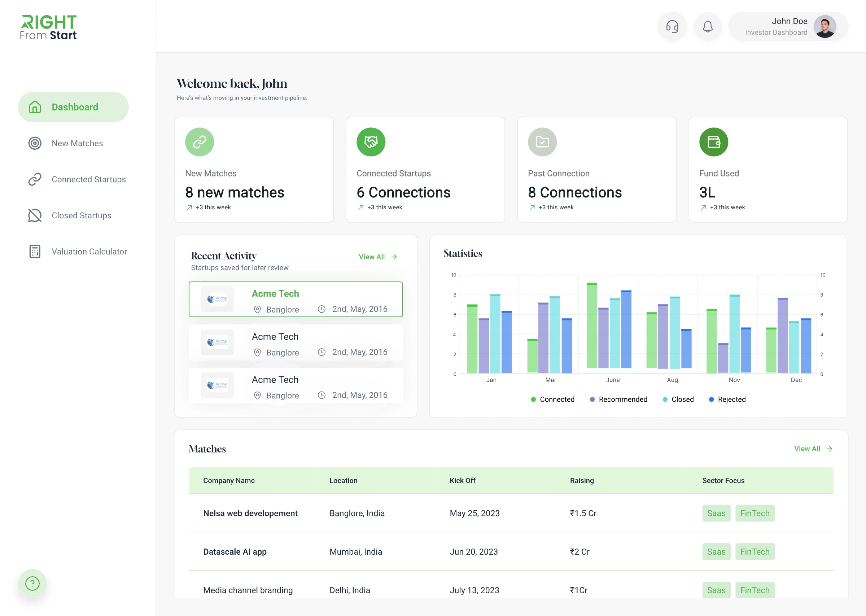Open the Datascale AI app row
The height and width of the screenshot is (616, 866).
[x=511, y=551]
